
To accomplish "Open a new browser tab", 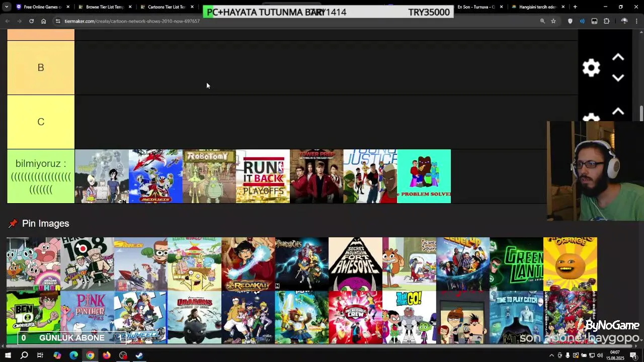I will click(x=575, y=7).
